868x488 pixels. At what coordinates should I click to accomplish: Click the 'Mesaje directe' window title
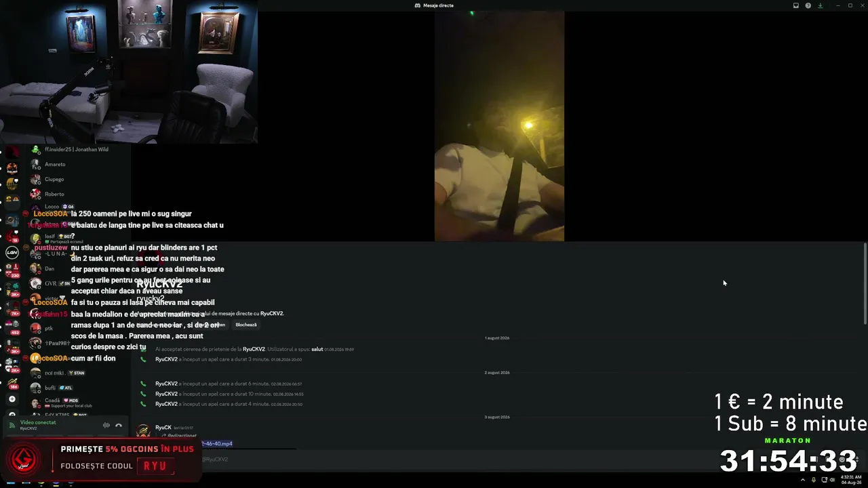[438, 5]
